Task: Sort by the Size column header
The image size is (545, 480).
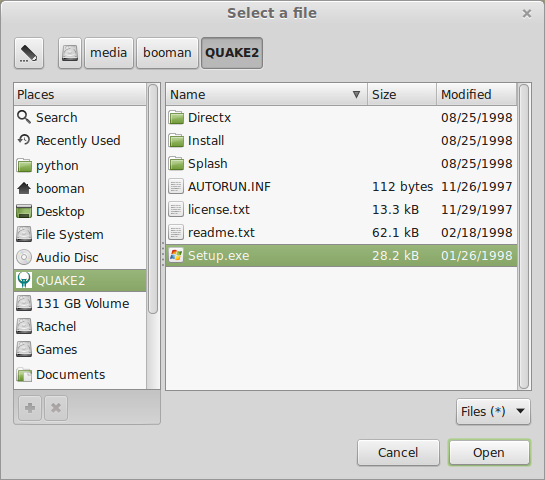Action: pos(402,94)
